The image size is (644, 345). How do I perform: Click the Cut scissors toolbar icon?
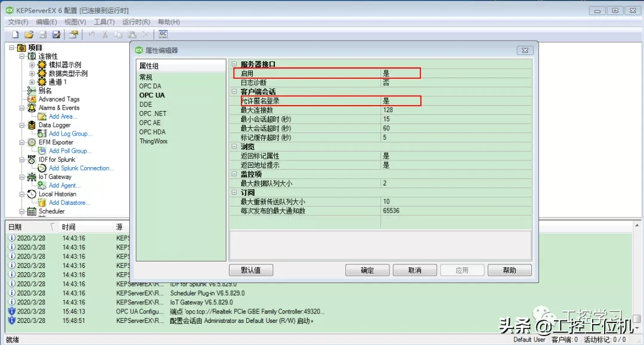(x=105, y=35)
